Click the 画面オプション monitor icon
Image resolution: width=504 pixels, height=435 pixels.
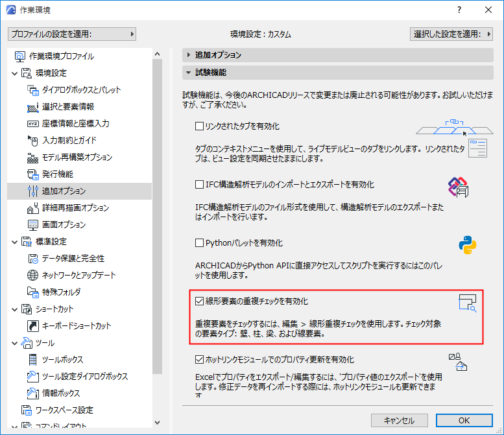33,225
